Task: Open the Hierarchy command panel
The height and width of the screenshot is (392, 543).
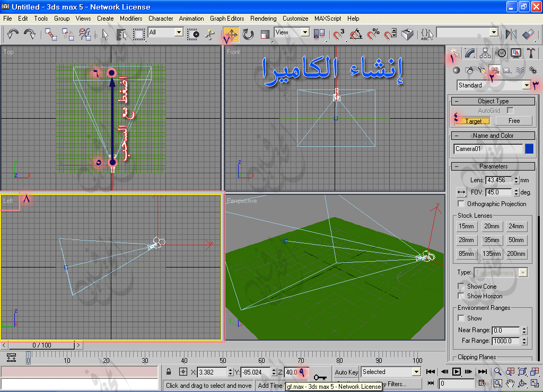Action: [x=485, y=53]
